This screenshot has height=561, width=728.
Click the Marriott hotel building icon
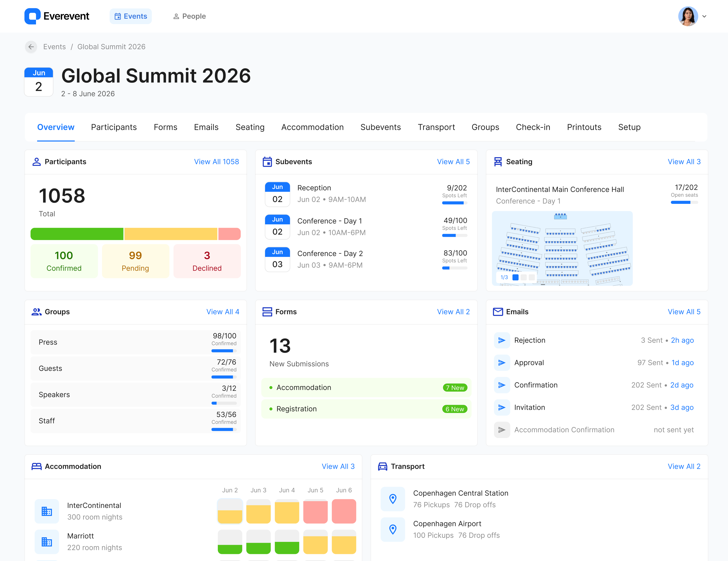point(47,542)
